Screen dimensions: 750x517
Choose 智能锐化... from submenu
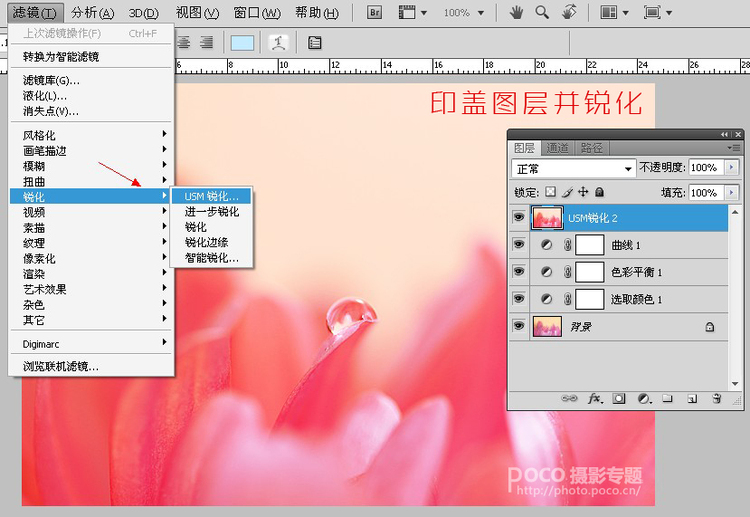pos(211,258)
